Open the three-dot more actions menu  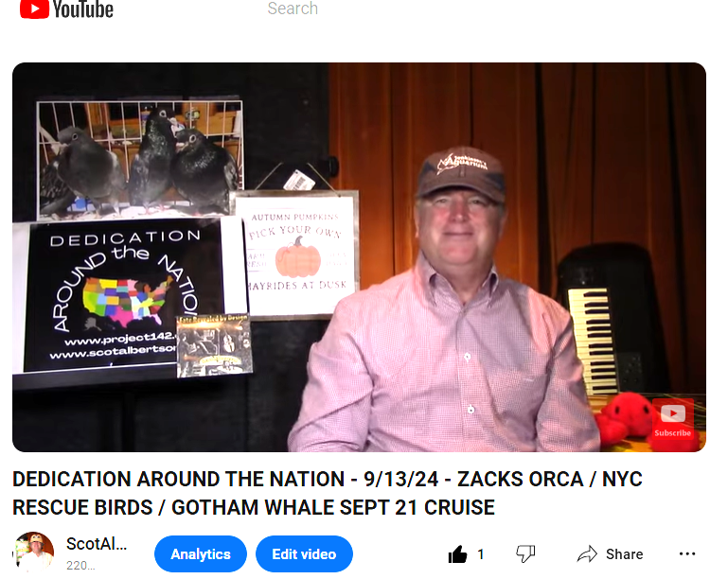(x=687, y=554)
